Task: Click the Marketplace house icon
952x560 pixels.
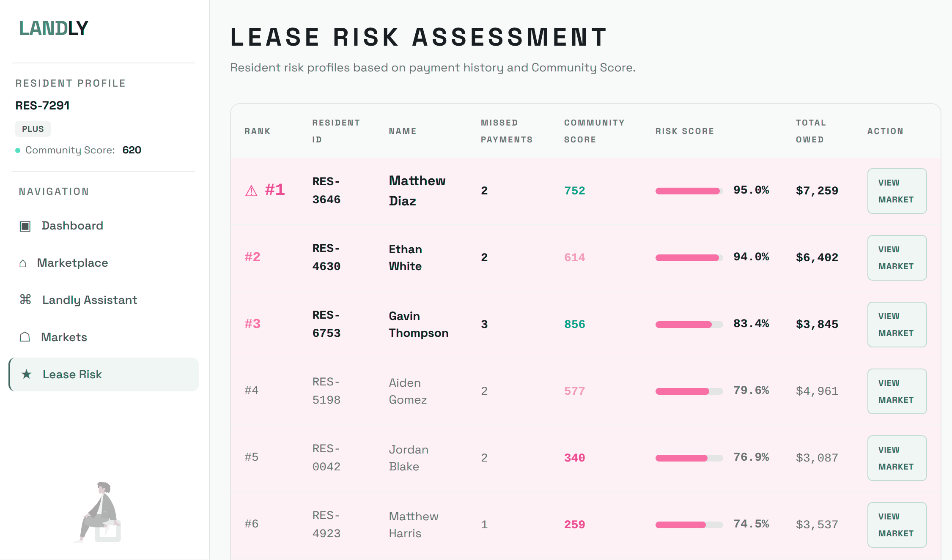Action: (23, 263)
